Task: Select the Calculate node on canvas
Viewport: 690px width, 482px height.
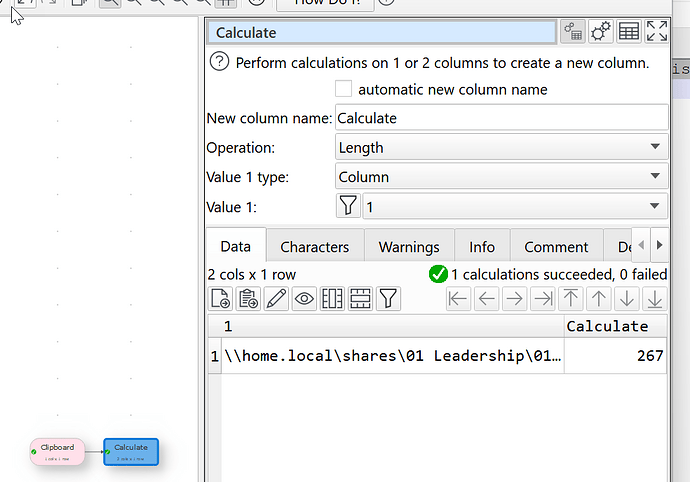Action: tap(131, 451)
